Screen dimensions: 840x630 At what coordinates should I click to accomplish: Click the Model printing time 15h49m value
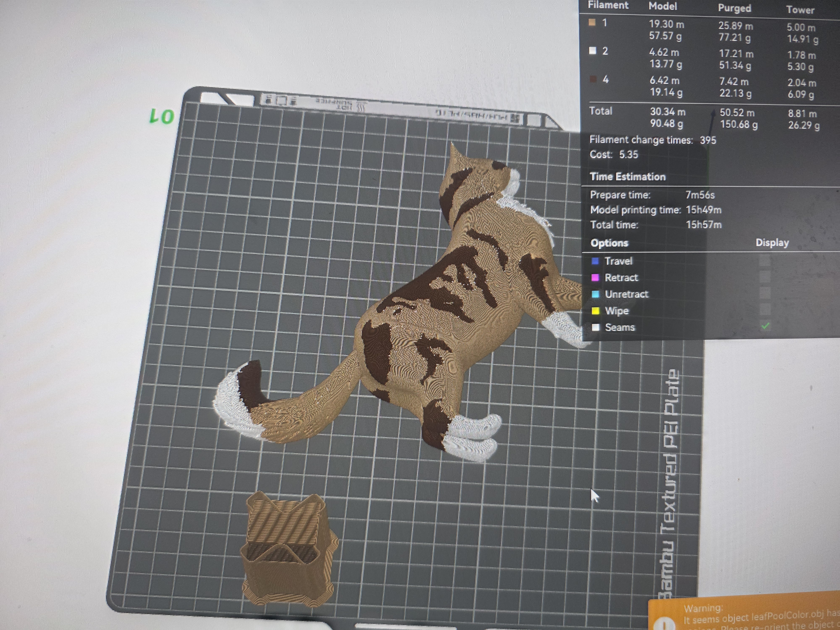coord(704,210)
